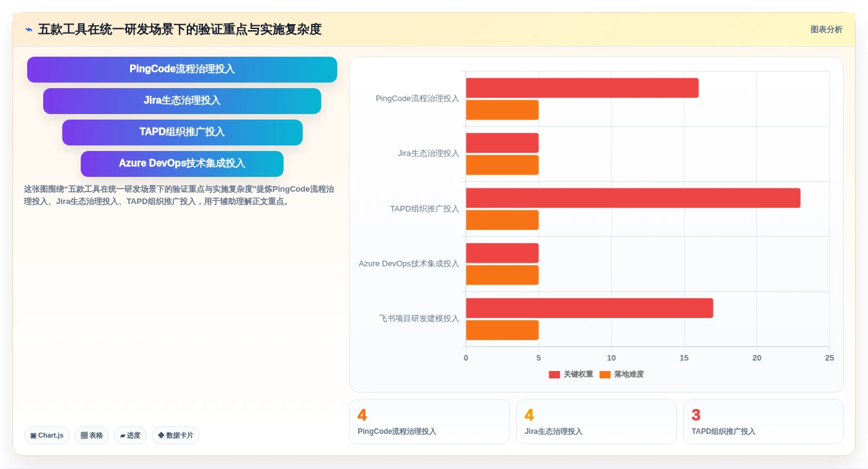Viewport: 868px width, 469px height.
Task: Click the PingCode流程治理投入 chart axis label
Action: pyautogui.click(x=417, y=99)
